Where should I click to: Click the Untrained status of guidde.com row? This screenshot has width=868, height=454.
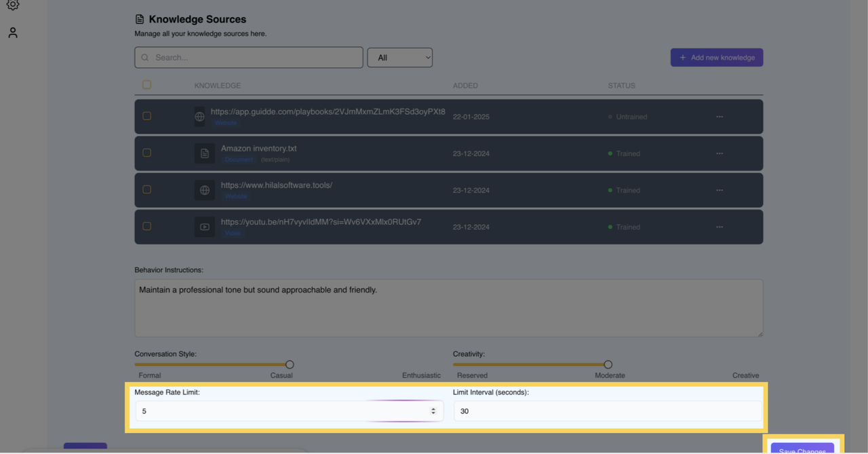coord(628,117)
